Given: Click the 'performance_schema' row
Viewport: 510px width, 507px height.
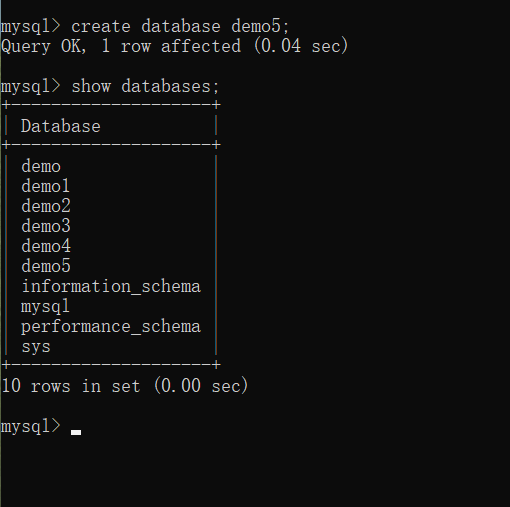Looking at the screenshot, I should pos(111,327).
